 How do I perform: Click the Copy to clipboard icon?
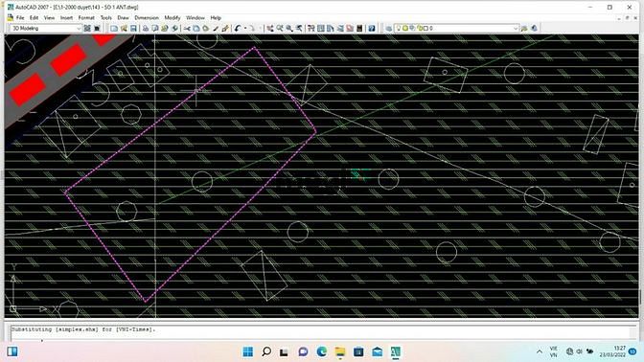click(x=196, y=29)
